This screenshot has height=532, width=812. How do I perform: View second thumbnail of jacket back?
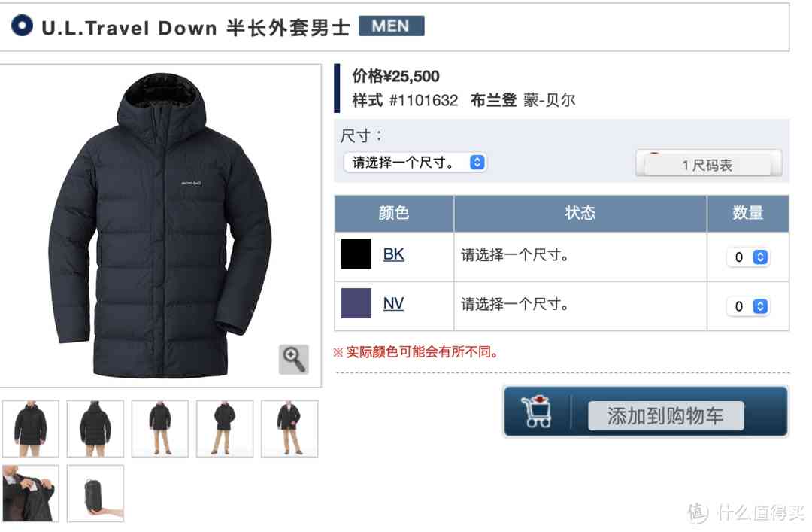click(x=95, y=428)
